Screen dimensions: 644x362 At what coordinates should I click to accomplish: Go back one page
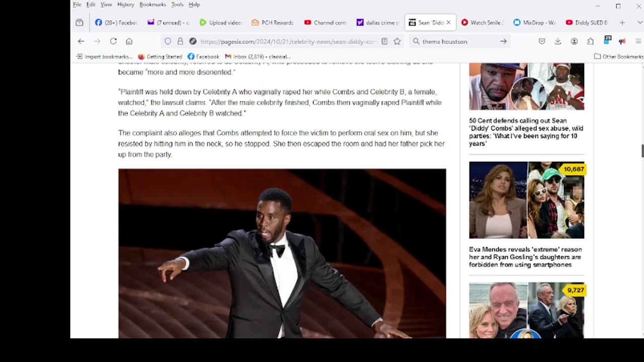pos(81,41)
